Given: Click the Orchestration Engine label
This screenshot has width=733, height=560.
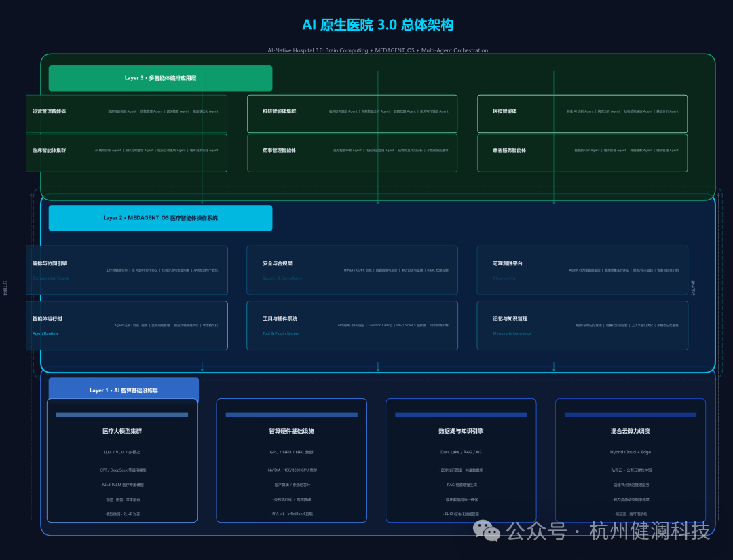Looking at the screenshot, I should (x=50, y=278).
